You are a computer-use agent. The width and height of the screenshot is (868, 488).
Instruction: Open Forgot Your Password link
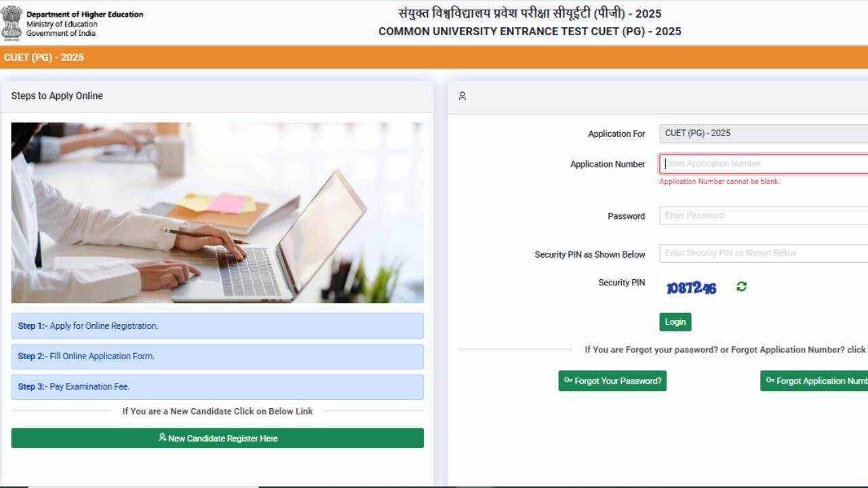coord(612,381)
